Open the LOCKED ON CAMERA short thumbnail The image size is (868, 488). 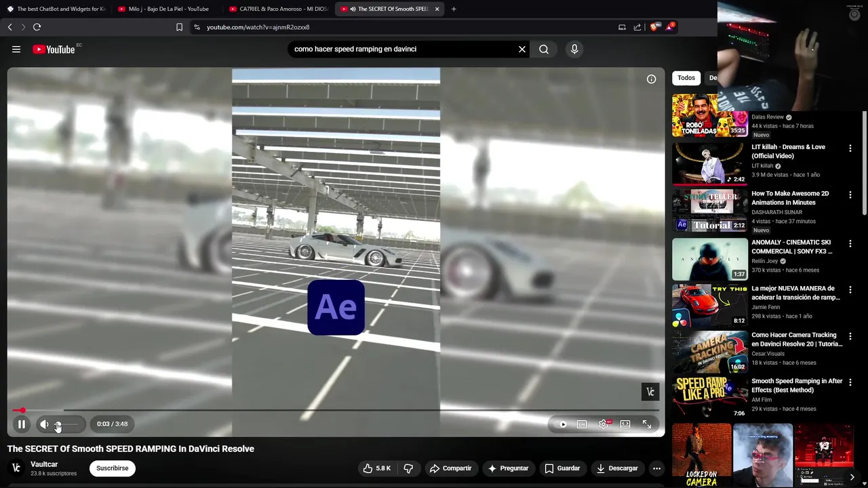pyautogui.click(x=701, y=455)
